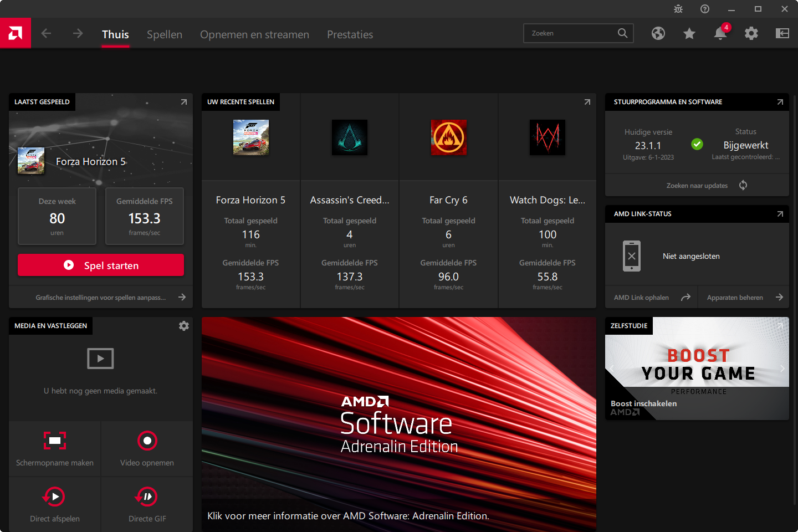The height and width of the screenshot is (532, 798).
Task: Open the Assassin's Creed game thumbnail
Action: click(350, 137)
